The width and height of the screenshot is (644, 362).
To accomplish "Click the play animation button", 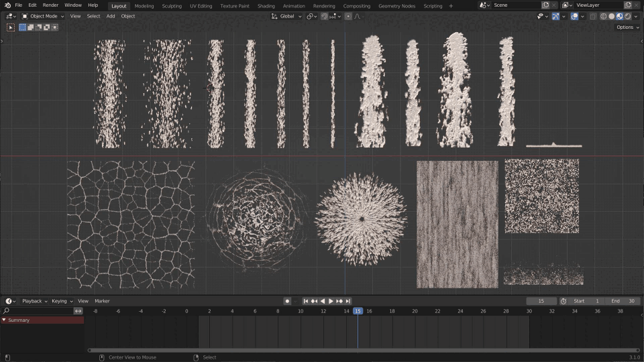I will (x=331, y=301).
